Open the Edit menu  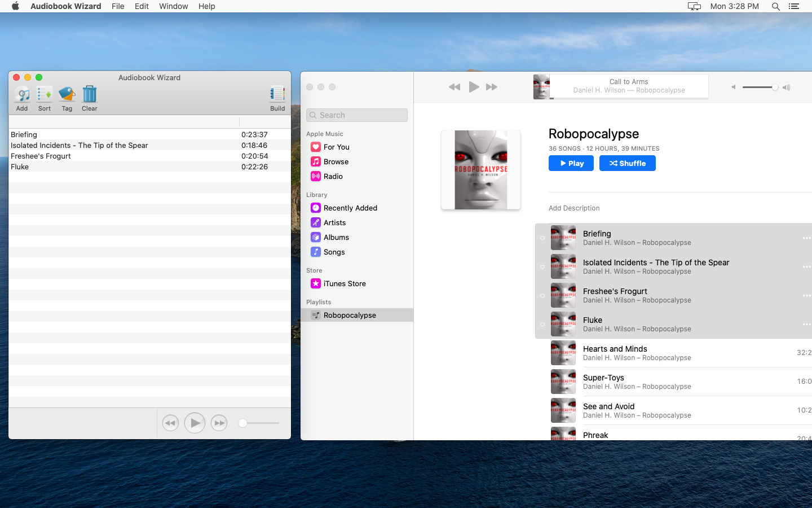(x=142, y=6)
